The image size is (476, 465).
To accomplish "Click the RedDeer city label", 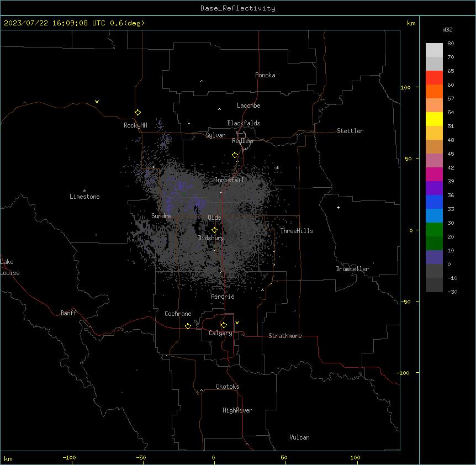I will tap(243, 141).
